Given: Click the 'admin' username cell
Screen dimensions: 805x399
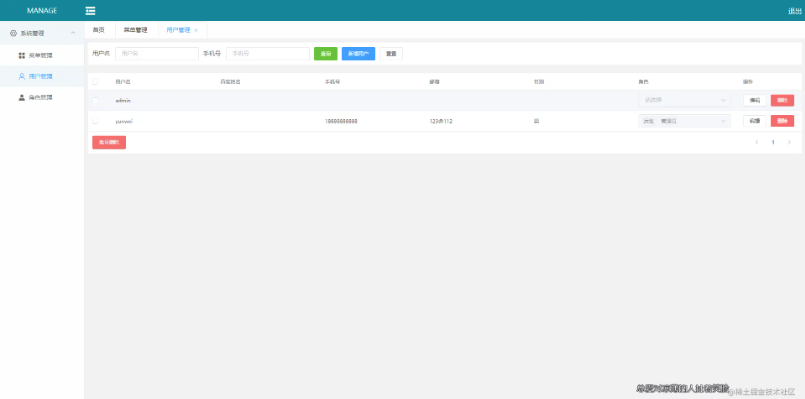Looking at the screenshot, I should (123, 101).
